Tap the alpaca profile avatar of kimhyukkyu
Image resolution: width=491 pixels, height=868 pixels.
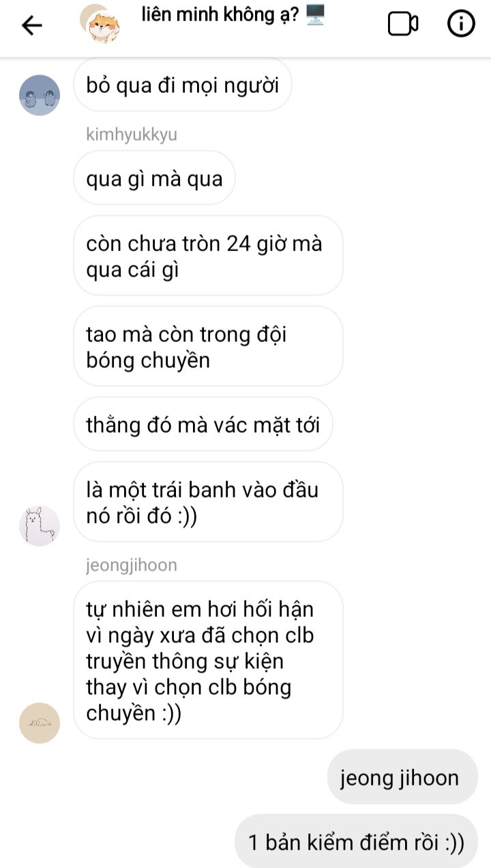point(40,525)
